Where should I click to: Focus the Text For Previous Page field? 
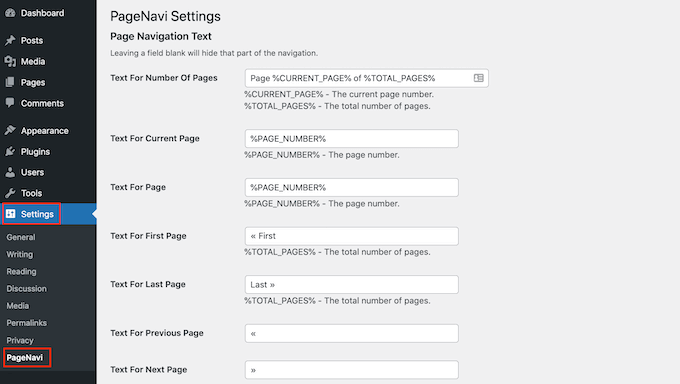(351, 333)
